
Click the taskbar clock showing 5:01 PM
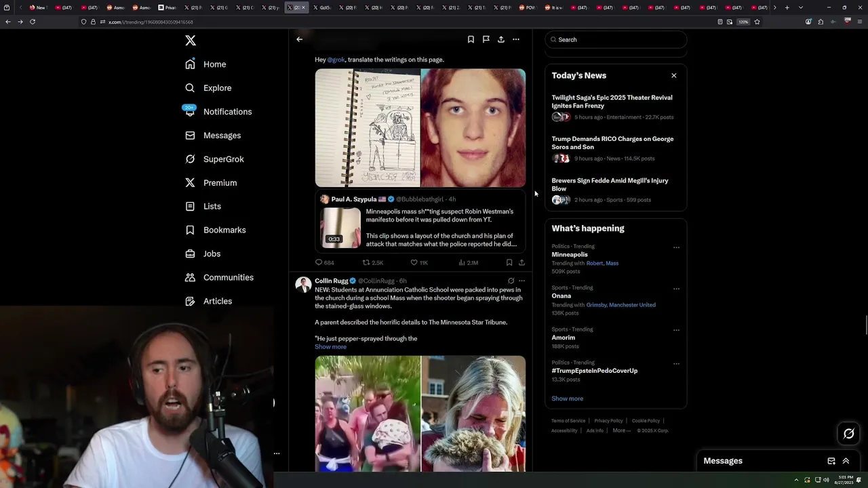click(845, 480)
